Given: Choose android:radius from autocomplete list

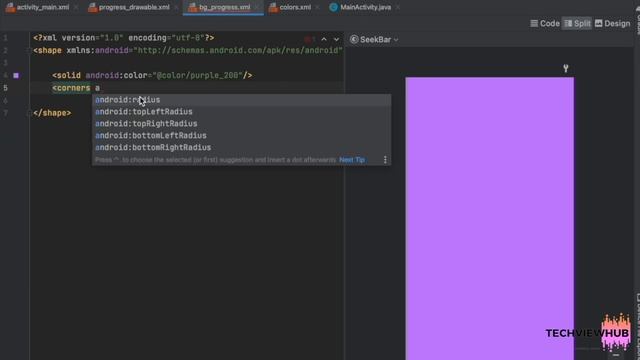Looking at the screenshot, I should (x=241, y=100).
